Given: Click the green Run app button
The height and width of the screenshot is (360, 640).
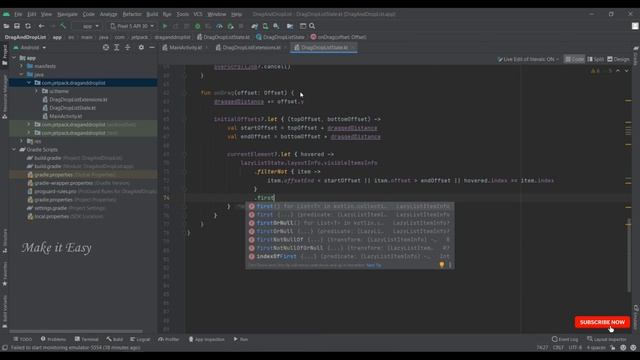Looking at the screenshot, I should tap(165, 26).
